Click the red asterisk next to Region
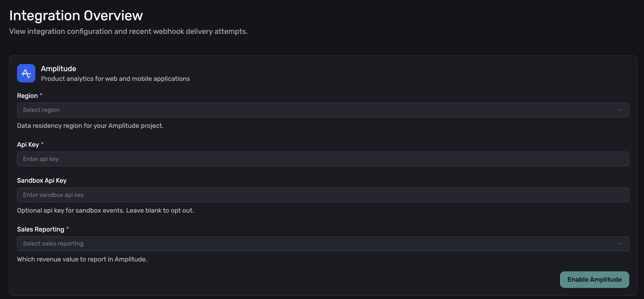This screenshot has width=644, height=299. pyautogui.click(x=41, y=95)
